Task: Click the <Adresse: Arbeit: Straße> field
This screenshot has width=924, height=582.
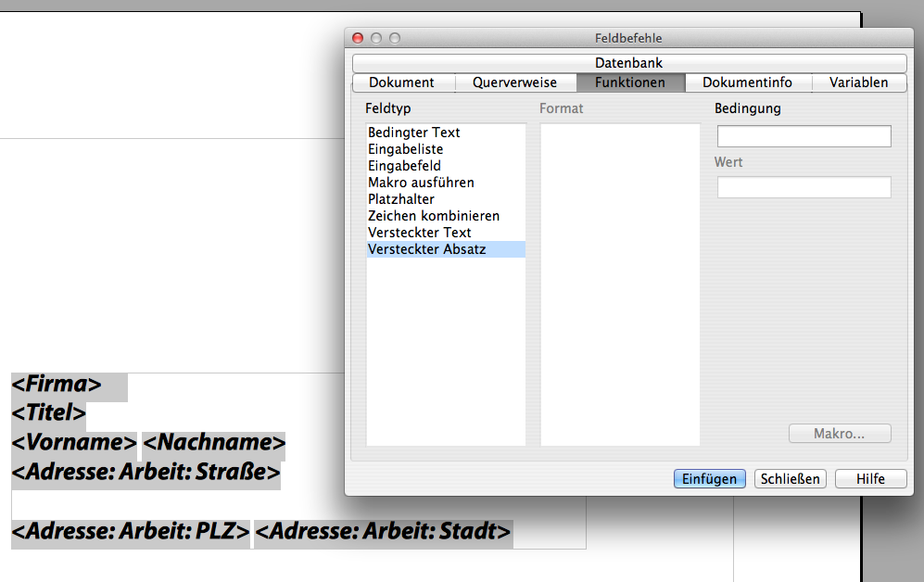Action: pos(146,472)
